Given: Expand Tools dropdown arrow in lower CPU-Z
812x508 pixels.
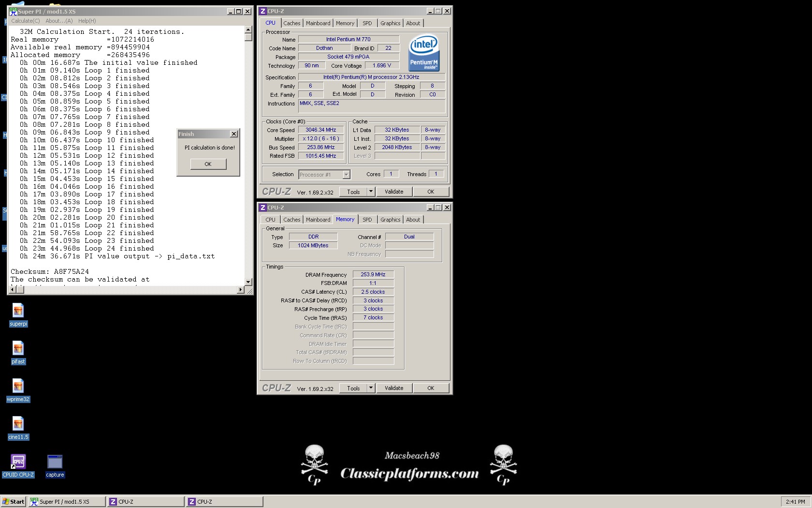Looking at the screenshot, I should pos(371,388).
